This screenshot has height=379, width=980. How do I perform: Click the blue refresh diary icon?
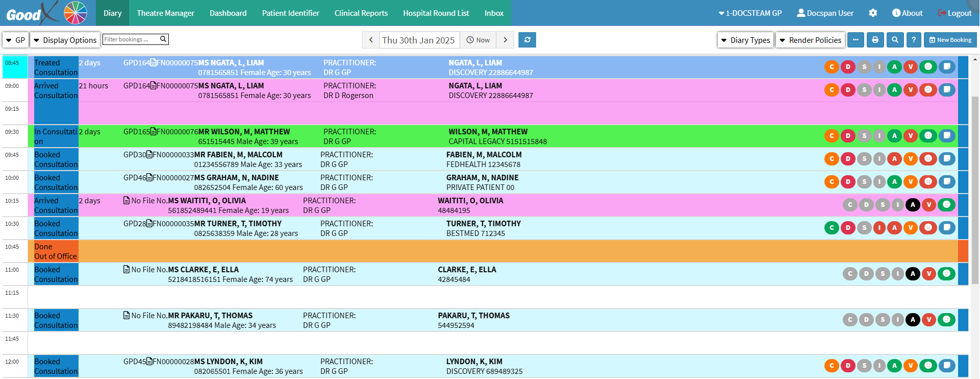coord(527,40)
